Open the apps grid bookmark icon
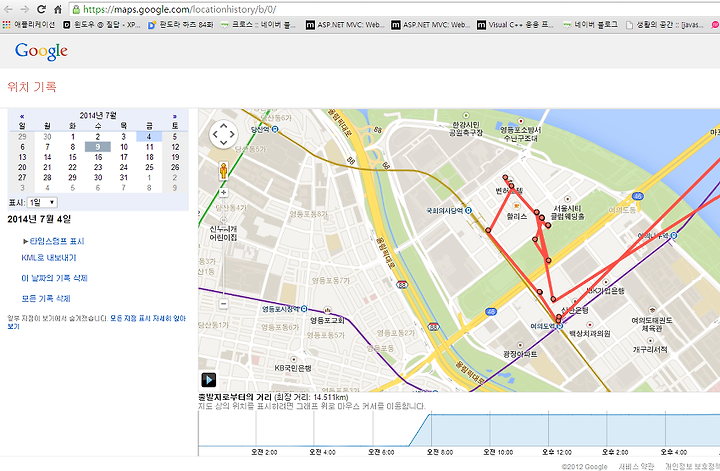Screen dimensions: 720x471 [x=6, y=25]
